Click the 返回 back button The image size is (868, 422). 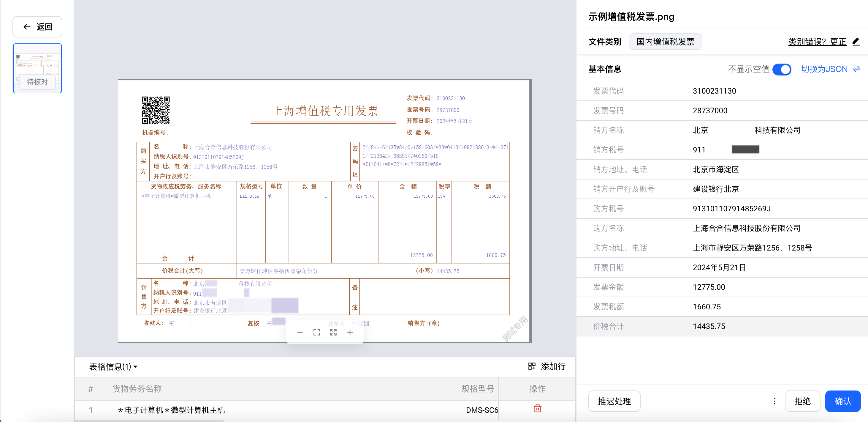37,27
